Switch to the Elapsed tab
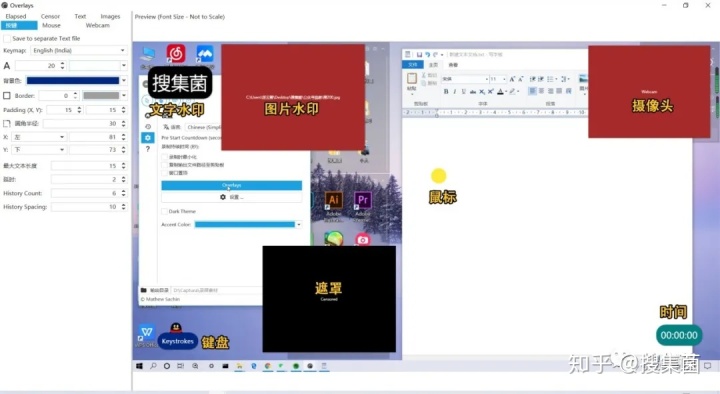The width and height of the screenshot is (720, 394). pos(16,16)
